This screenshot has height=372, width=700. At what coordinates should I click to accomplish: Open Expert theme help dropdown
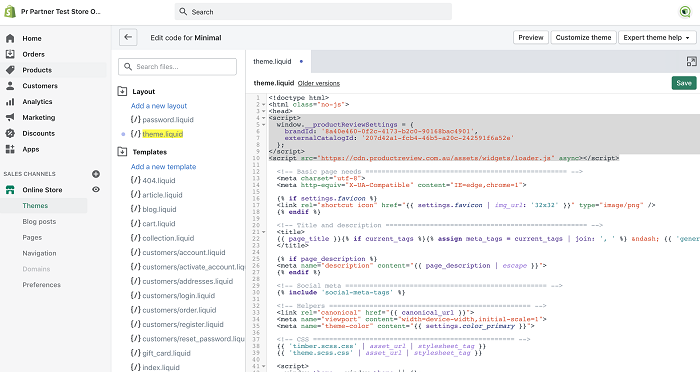click(657, 38)
